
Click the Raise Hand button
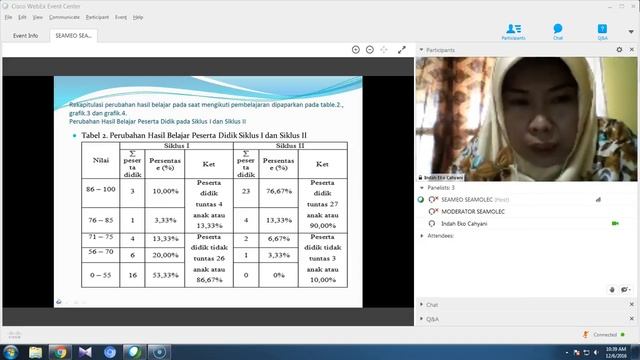(x=612, y=289)
